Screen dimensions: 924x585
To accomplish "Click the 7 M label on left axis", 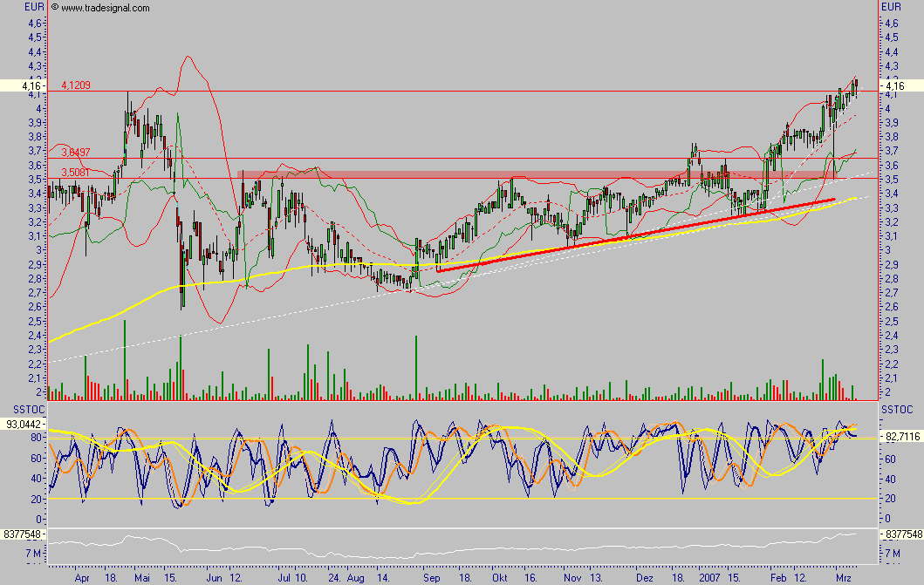I will (33, 554).
